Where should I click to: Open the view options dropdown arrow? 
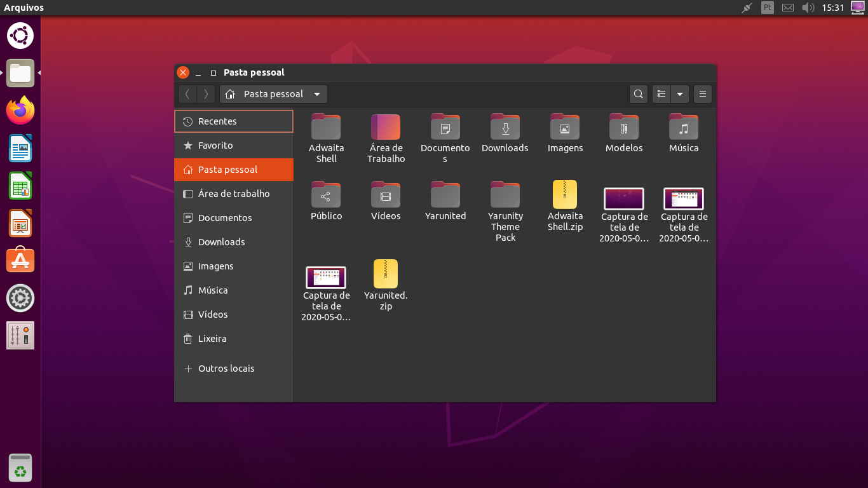click(680, 93)
